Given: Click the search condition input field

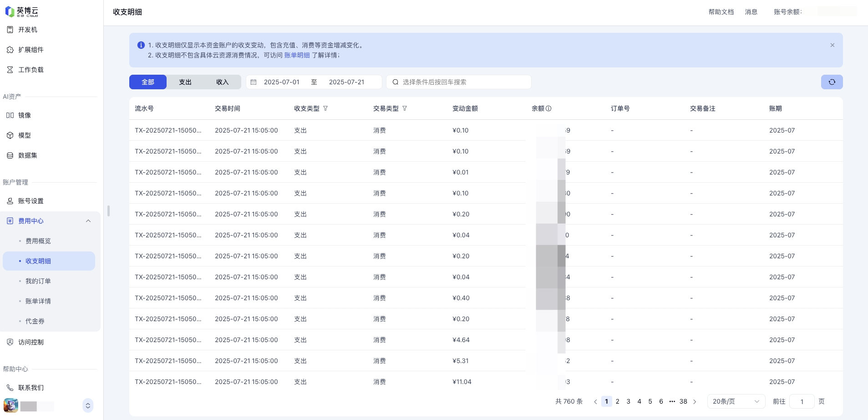Looking at the screenshot, I should coord(460,82).
